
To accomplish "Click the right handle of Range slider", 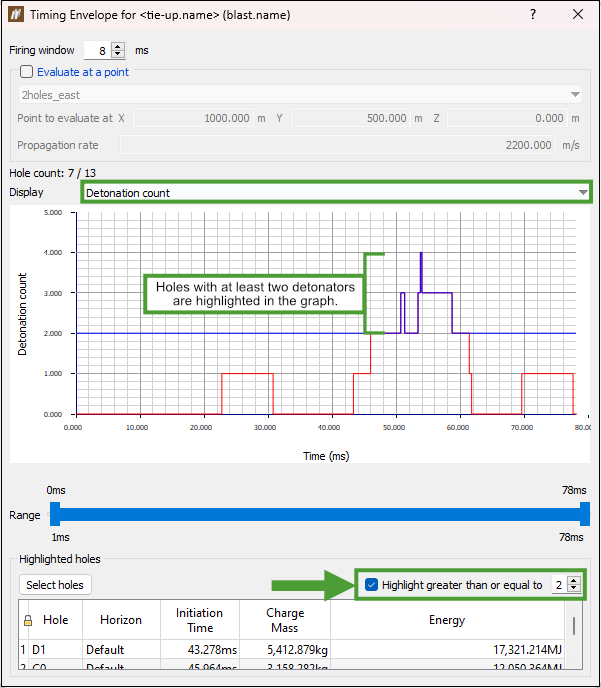I will click(585, 514).
